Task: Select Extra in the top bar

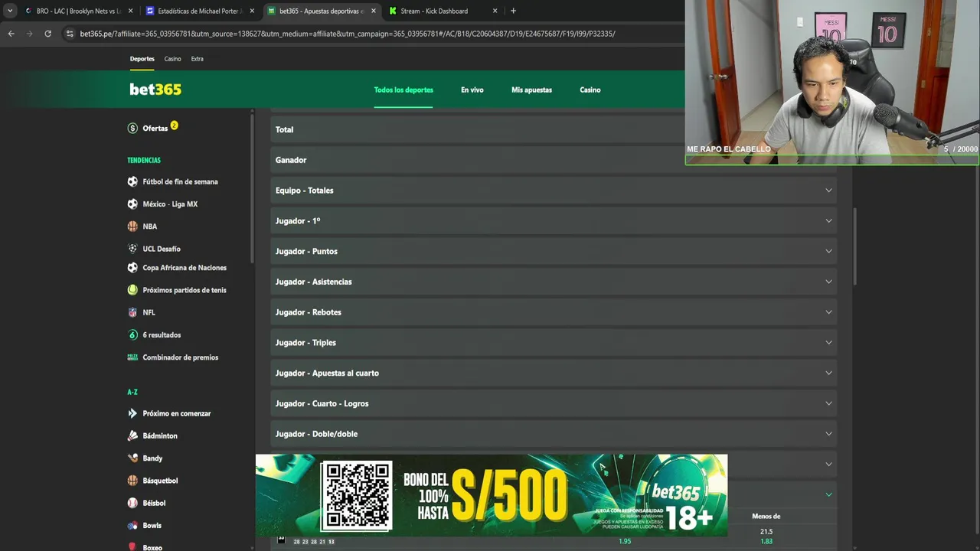Action: click(198, 59)
